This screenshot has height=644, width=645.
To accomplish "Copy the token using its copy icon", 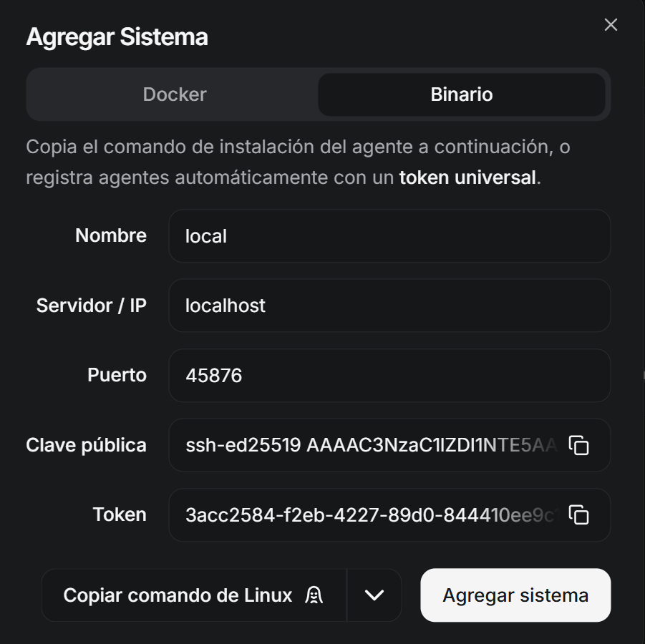I will [578, 515].
